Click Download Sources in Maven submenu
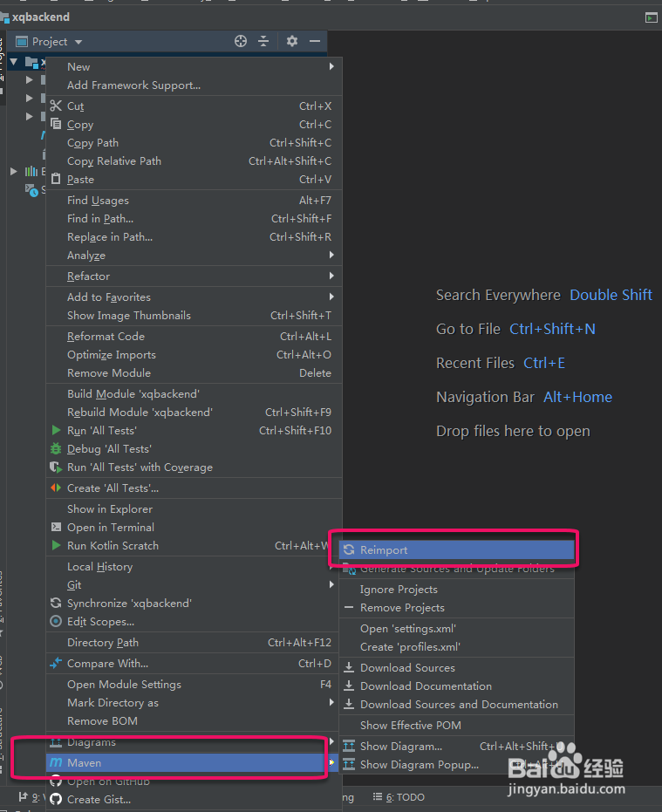The width and height of the screenshot is (662, 812). coord(407,667)
